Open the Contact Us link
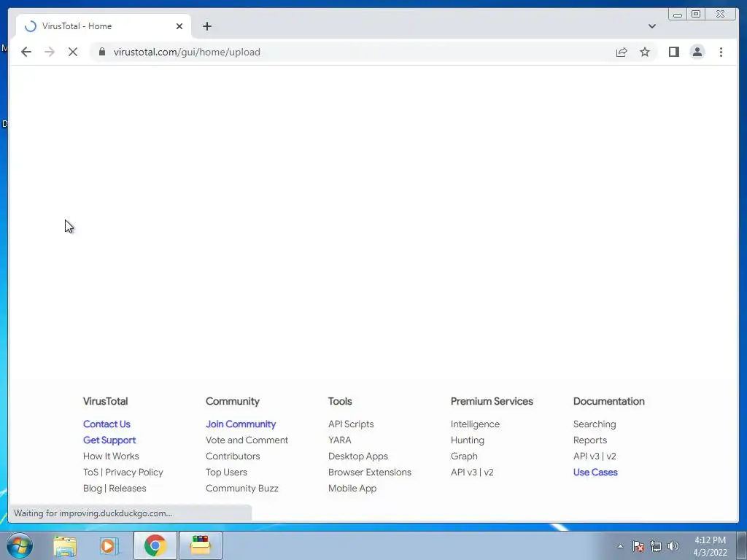The image size is (747, 560). pos(107,424)
